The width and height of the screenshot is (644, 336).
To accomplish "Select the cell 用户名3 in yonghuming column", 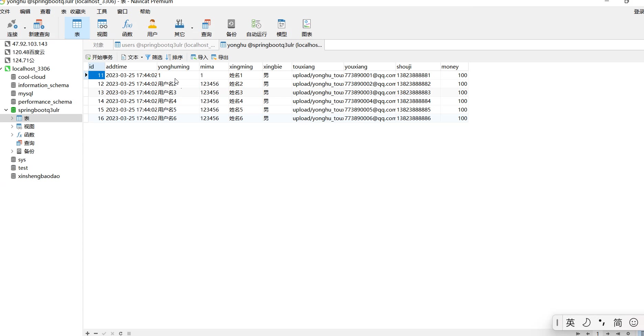I will [x=178, y=92].
